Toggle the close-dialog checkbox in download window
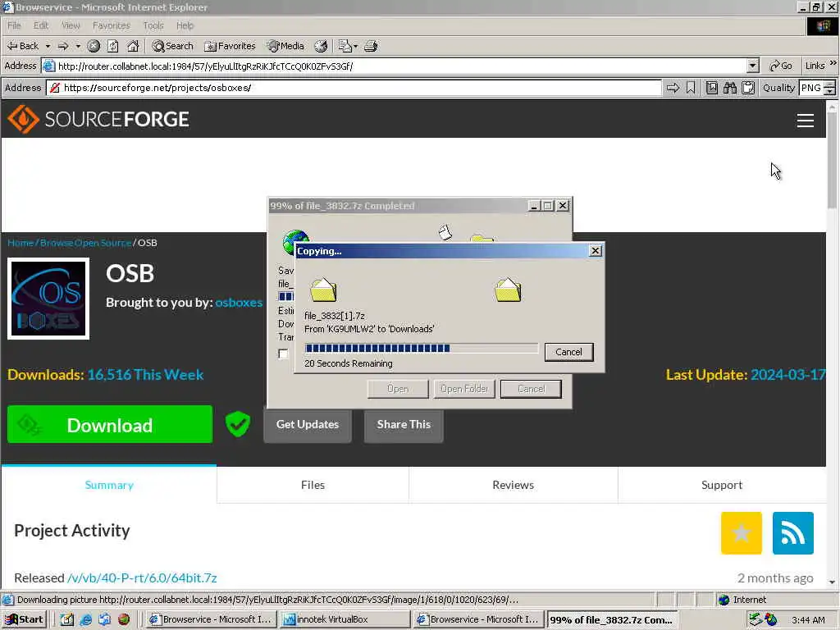840x630 pixels. (x=283, y=354)
